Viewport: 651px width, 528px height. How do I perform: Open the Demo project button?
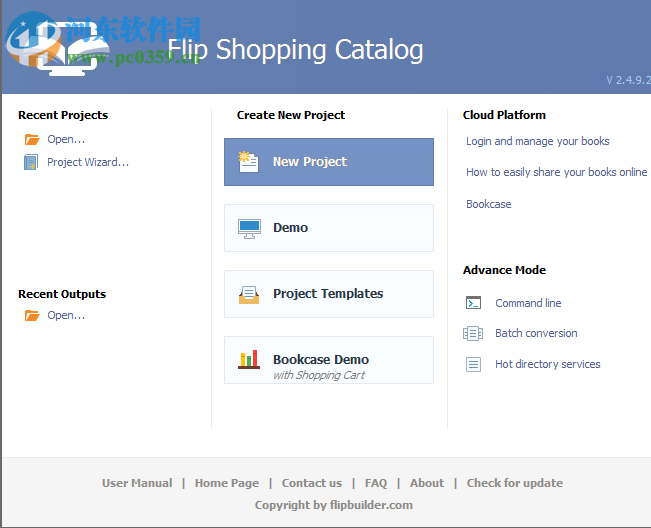329,228
